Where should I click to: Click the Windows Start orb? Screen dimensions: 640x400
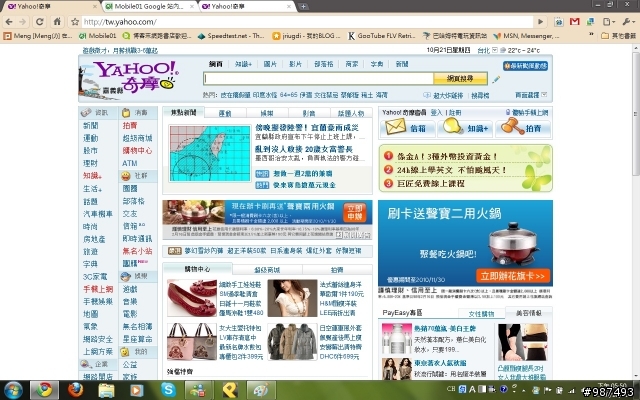[x=13, y=390]
